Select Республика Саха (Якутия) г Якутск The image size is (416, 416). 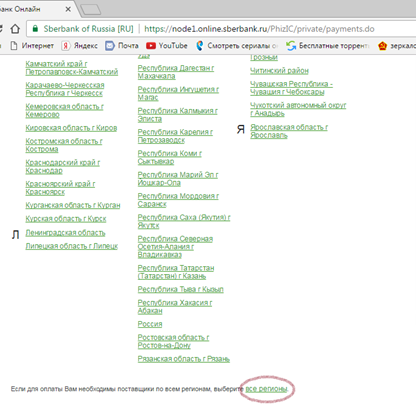[184, 221]
